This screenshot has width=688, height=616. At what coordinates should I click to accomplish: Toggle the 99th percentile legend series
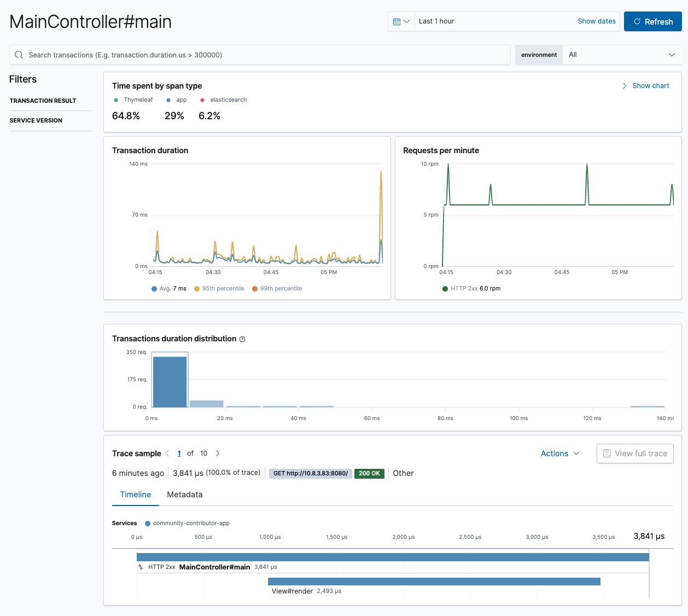(278, 288)
